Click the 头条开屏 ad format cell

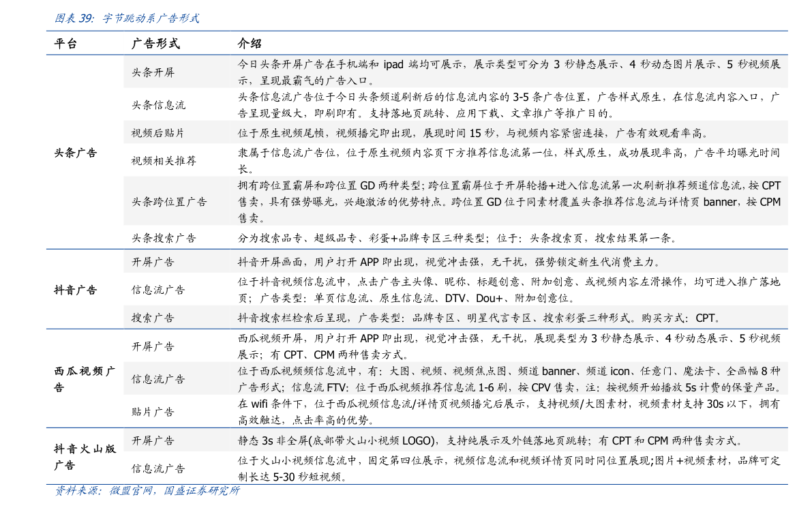(x=153, y=72)
